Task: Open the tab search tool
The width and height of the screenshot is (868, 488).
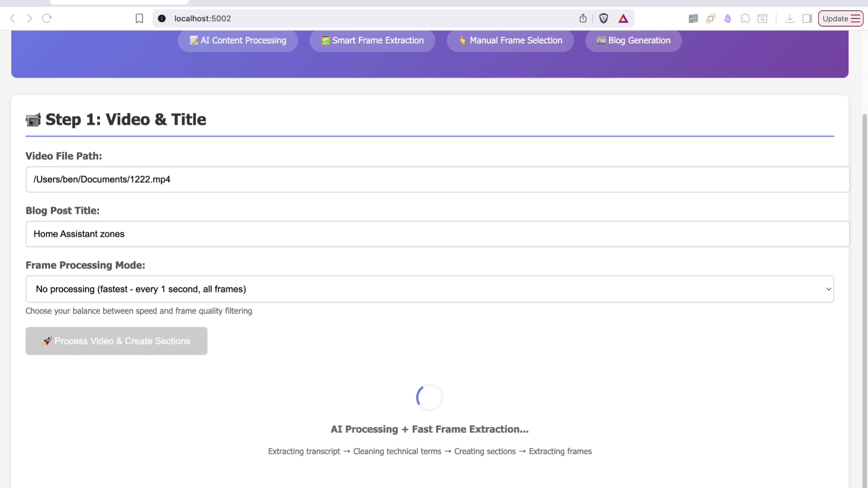Action: point(762,19)
